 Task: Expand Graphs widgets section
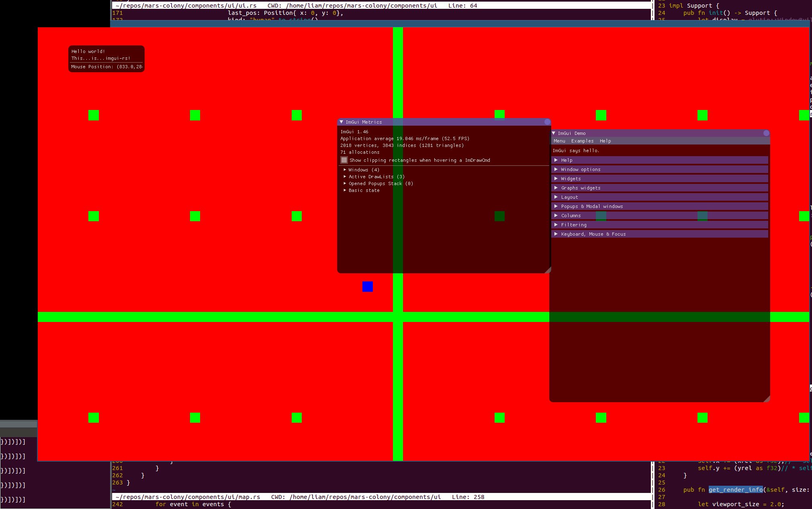click(x=581, y=188)
